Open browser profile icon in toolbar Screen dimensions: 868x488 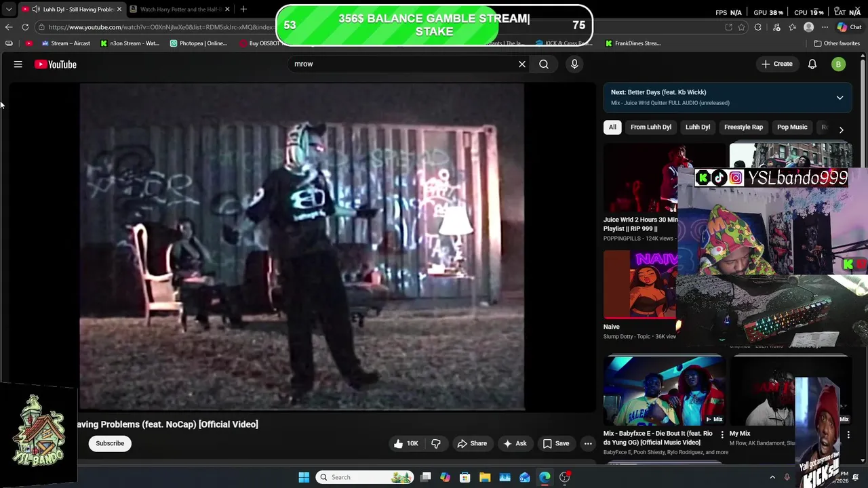(808, 27)
